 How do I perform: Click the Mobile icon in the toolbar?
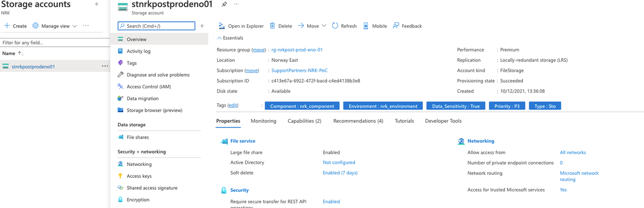pos(366,25)
